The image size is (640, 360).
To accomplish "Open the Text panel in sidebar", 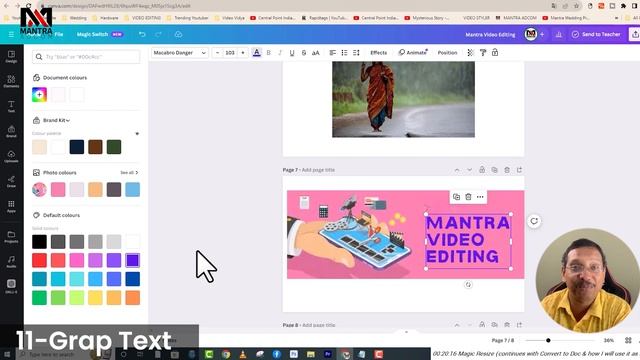I will (11, 106).
